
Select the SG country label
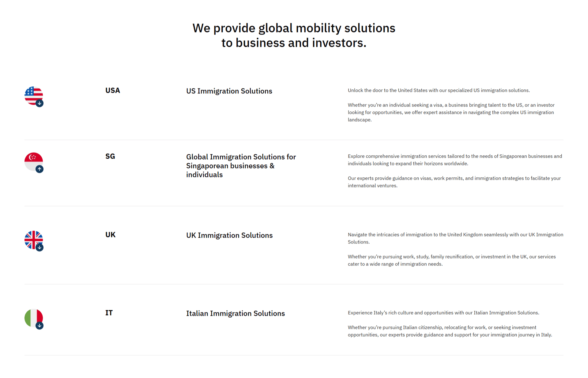click(110, 157)
